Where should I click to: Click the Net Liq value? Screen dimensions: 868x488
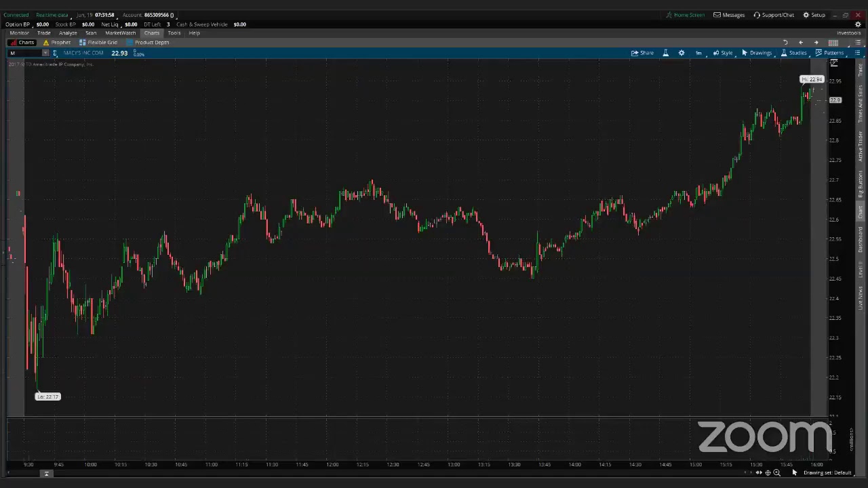[x=131, y=24]
